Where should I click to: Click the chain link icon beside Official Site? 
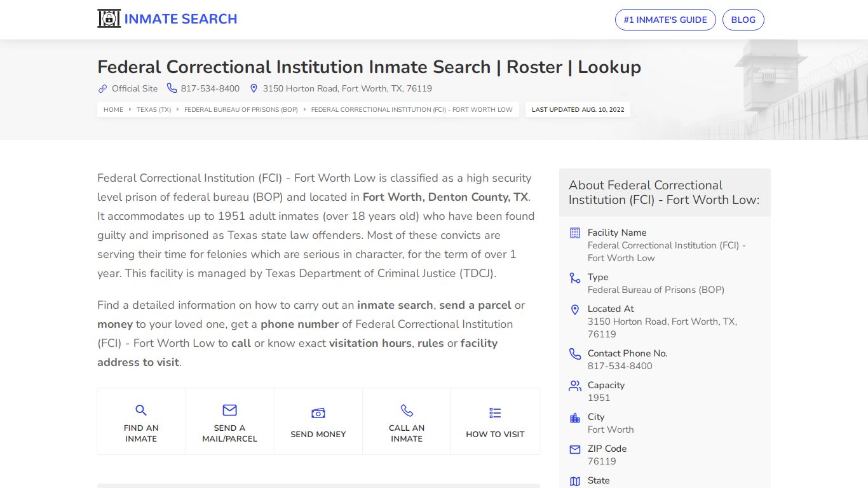[x=102, y=88]
